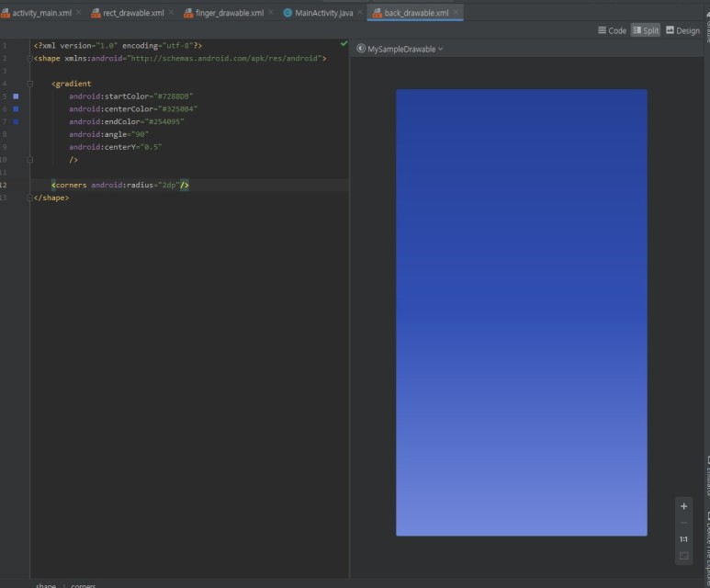
Task: Collapse the gradient tag fold marker
Action: [x=30, y=84]
